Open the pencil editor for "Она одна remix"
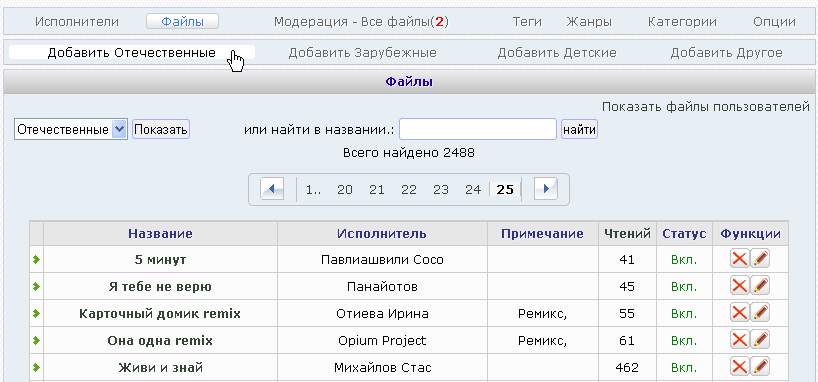 click(x=761, y=340)
